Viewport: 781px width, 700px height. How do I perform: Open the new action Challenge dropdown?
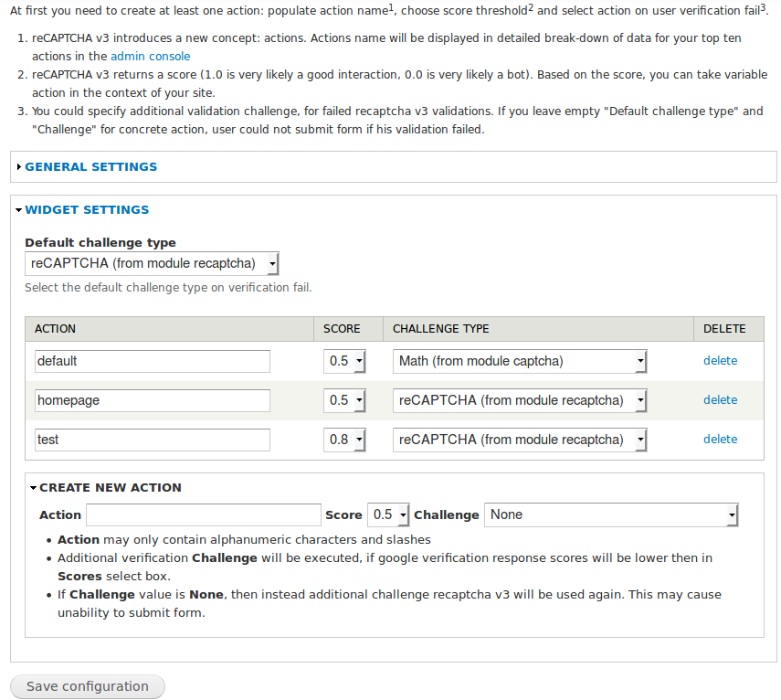pyautogui.click(x=611, y=514)
